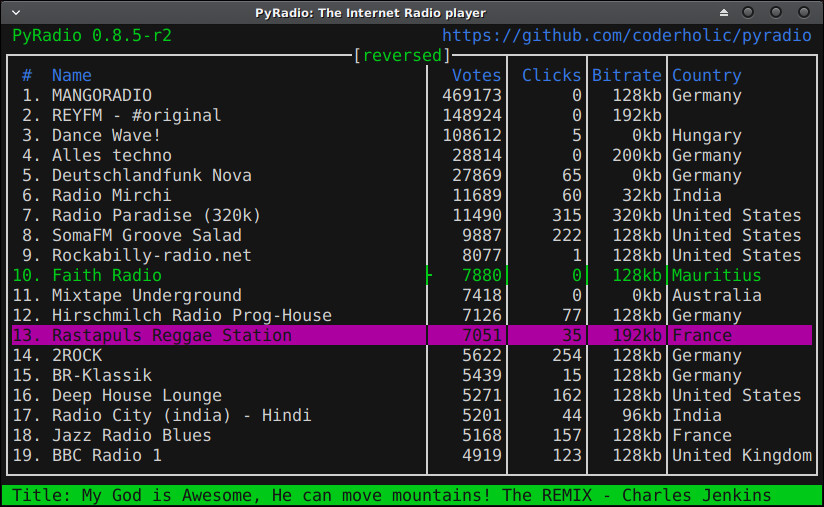
Task: Click PyRadio window title text
Action: pos(370,13)
